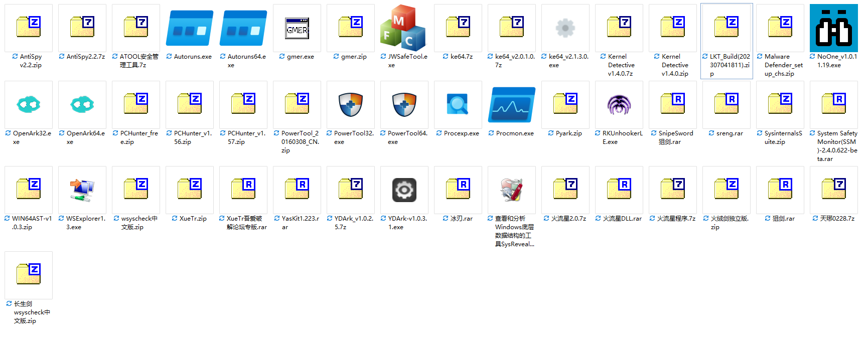Viewport: 868px width, 338px height.
Task: Select the LKT_Build(202307041811).zip file
Action: (x=727, y=41)
